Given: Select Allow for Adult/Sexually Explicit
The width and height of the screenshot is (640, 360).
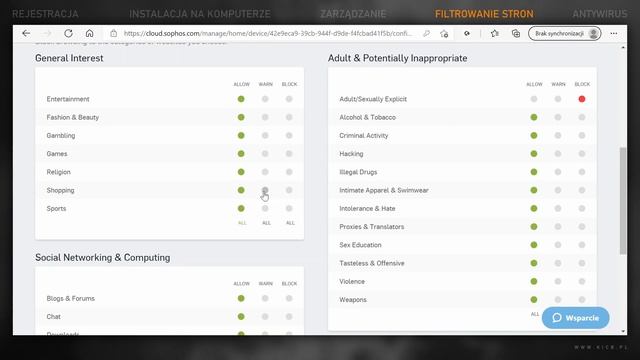Looking at the screenshot, I should coord(534,99).
